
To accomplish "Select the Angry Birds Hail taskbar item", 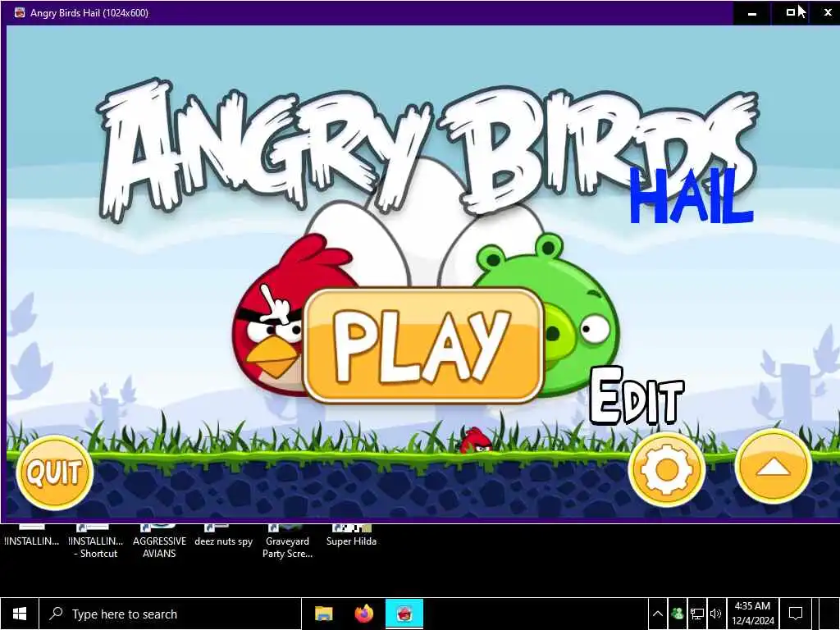I will point(404,614).
